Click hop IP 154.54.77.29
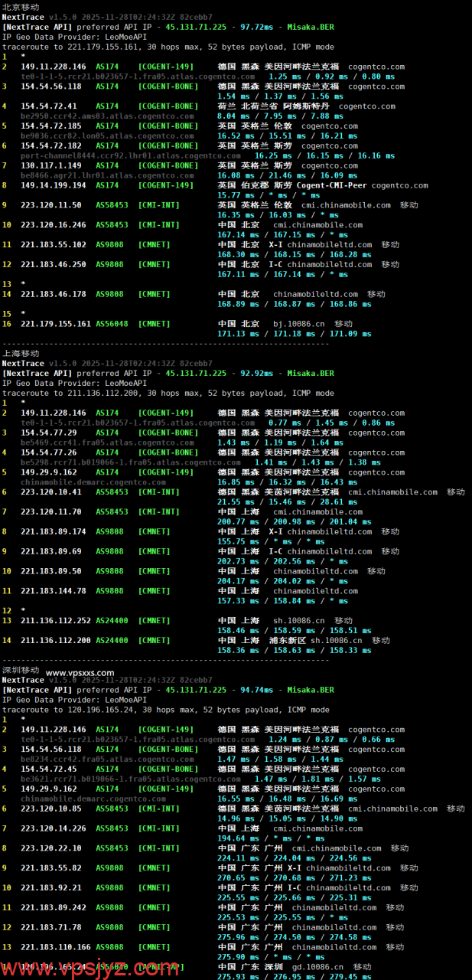472x980 pixels. 49,433
